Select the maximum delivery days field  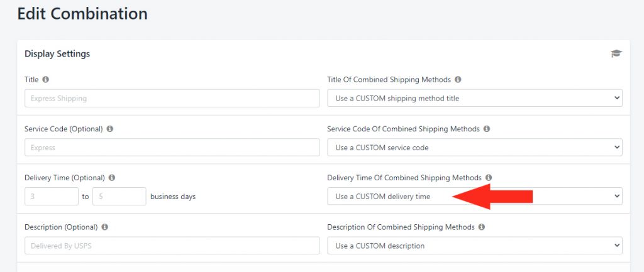pos(119,196)
